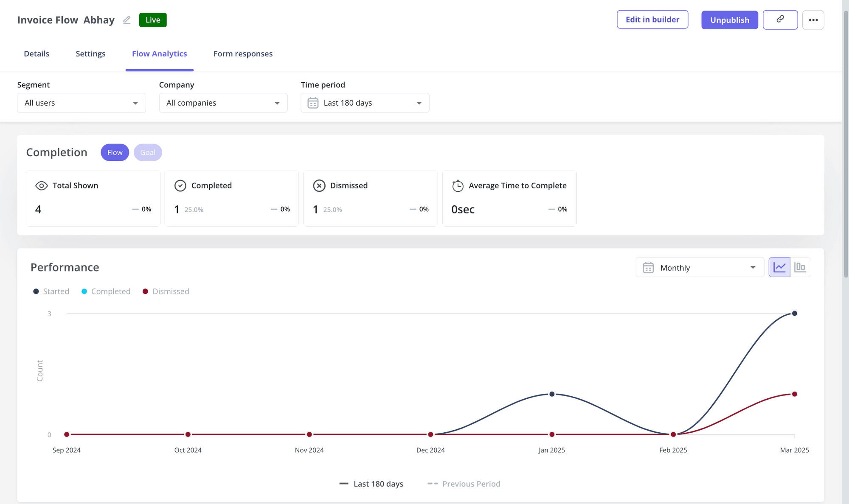The height and width of the screenshot is (504, 849).
Task: Click the Average Time clock icon
Action: tap(458, 186)
